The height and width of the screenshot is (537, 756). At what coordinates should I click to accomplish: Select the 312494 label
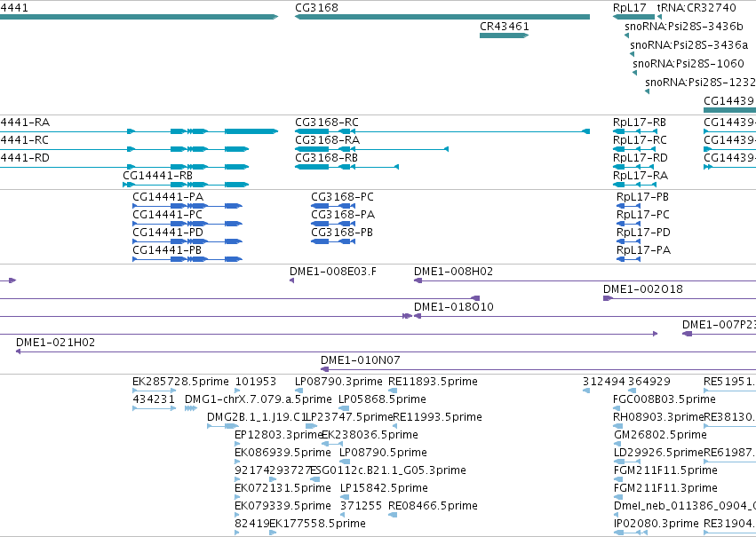click(x=604, y=382)
